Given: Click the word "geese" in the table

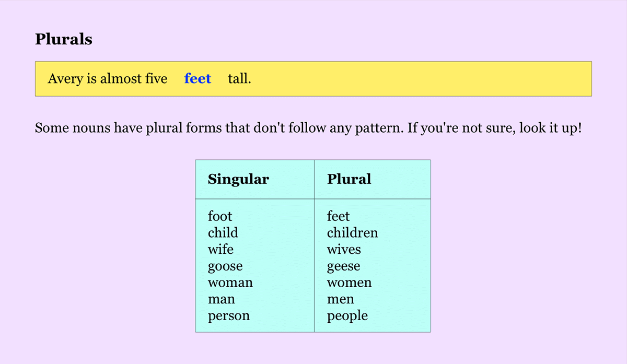Looking at the screenshot, I should point(343,266).
